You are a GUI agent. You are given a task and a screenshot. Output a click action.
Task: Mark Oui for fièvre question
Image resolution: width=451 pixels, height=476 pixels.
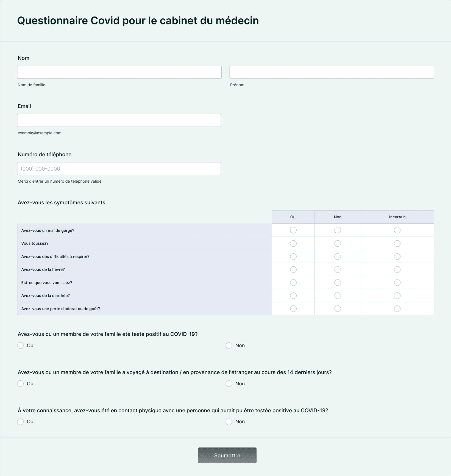(x=293, y=270)
